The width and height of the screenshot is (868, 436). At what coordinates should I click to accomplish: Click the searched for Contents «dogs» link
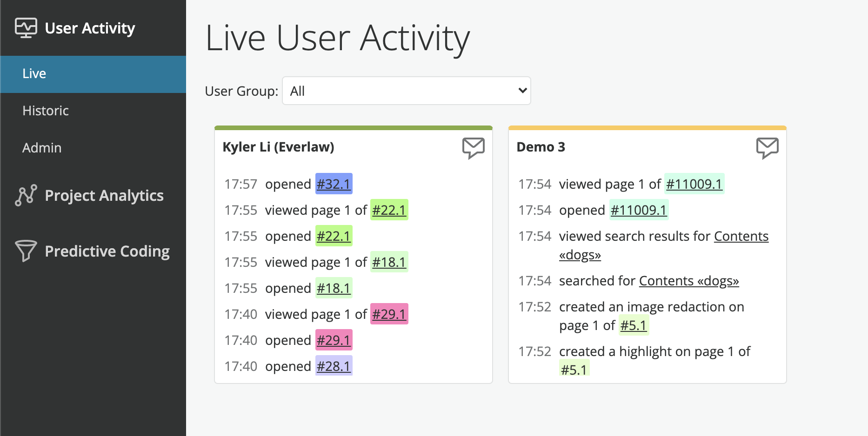tap(689, 281)
